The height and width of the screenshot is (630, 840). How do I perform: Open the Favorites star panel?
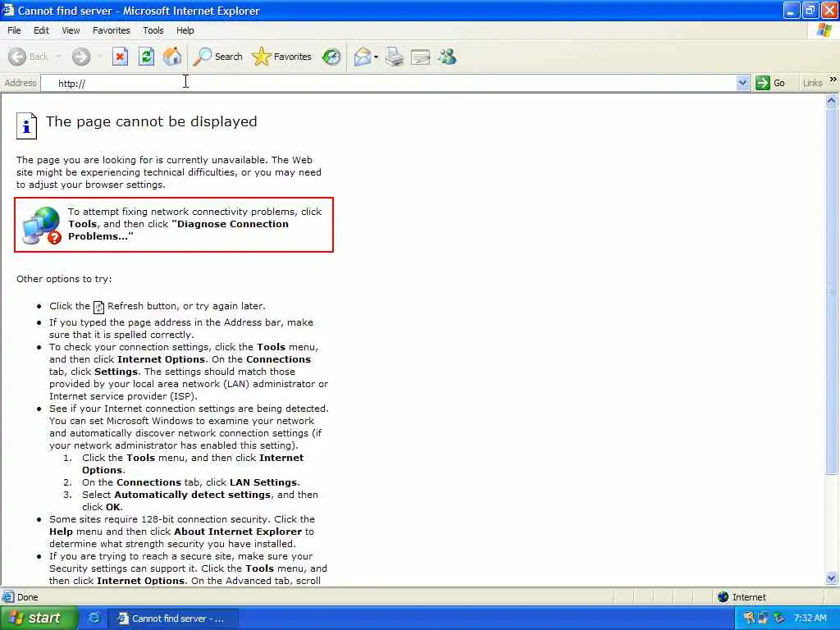pyautogui.click(x=282, y=57)
